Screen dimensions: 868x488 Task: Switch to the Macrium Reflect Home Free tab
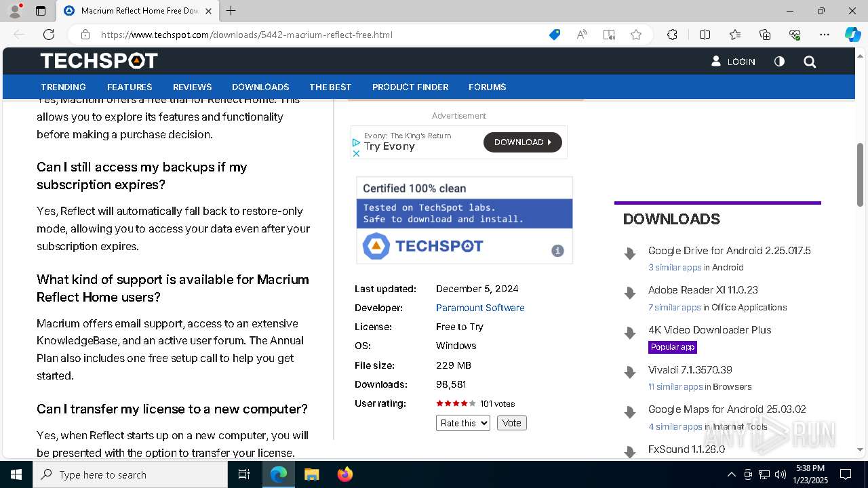(x=138, y=11)
